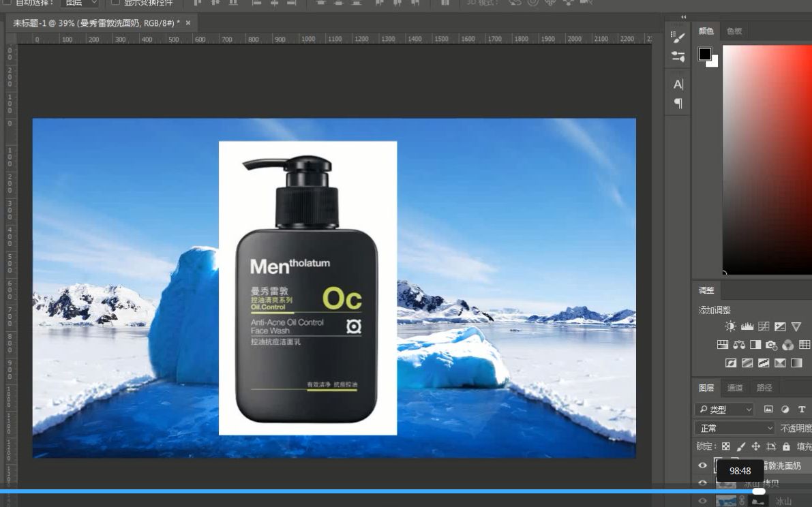Toggle lock image pixels brush icon

(741, 446)
